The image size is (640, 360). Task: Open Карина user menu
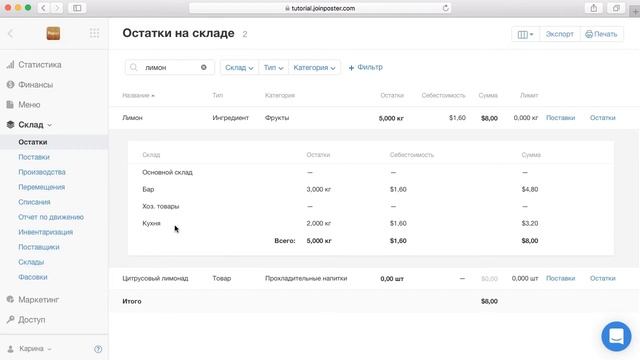tap(29, 349)
